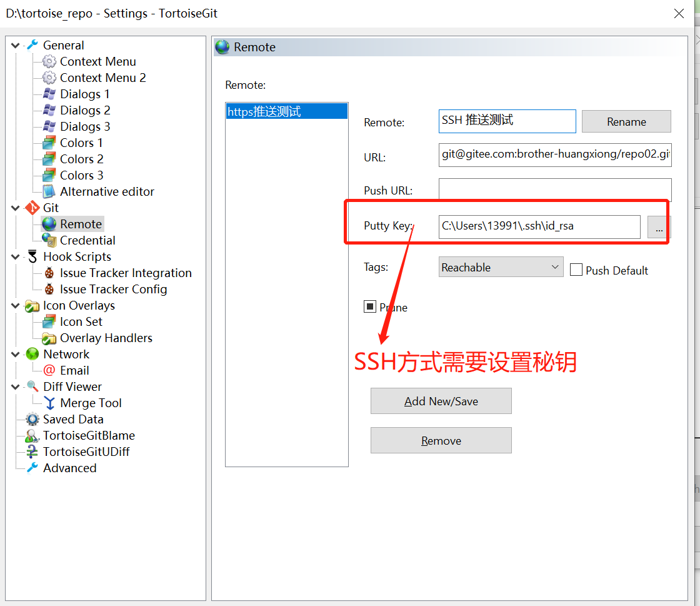Collapse the Diff Viewer tree node

(x=15, y=386)
